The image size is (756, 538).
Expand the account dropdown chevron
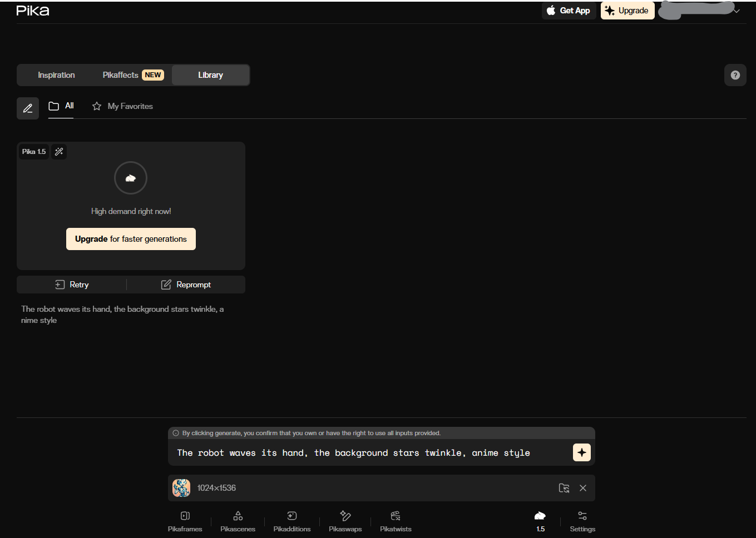tap(737, 11)
